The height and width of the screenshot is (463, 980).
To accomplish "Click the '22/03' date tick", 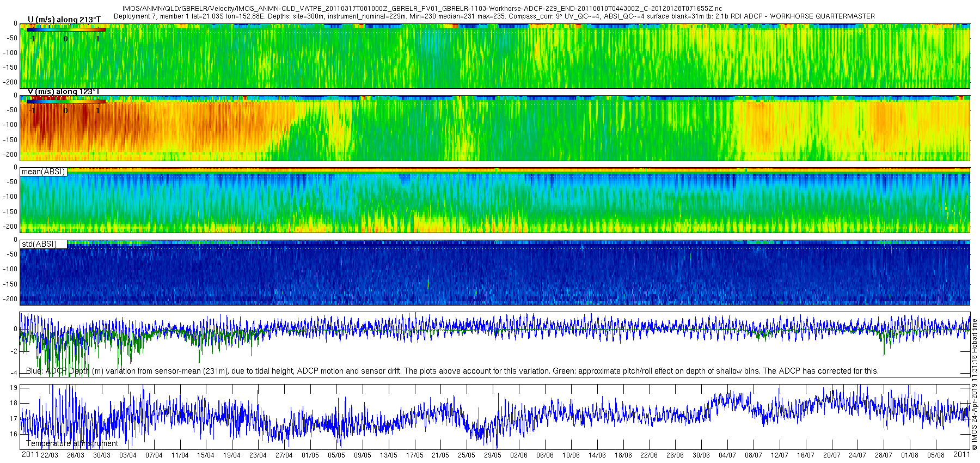I will (x=50, y=455).
